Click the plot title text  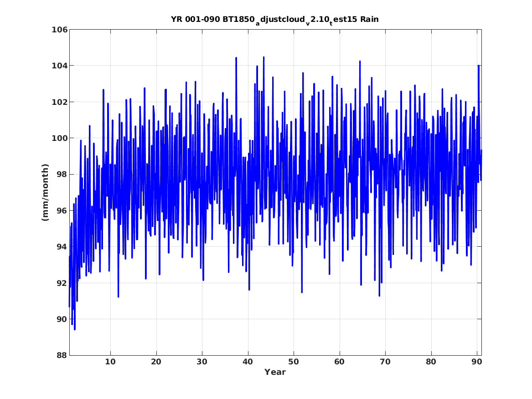click(x=275, y=20)
